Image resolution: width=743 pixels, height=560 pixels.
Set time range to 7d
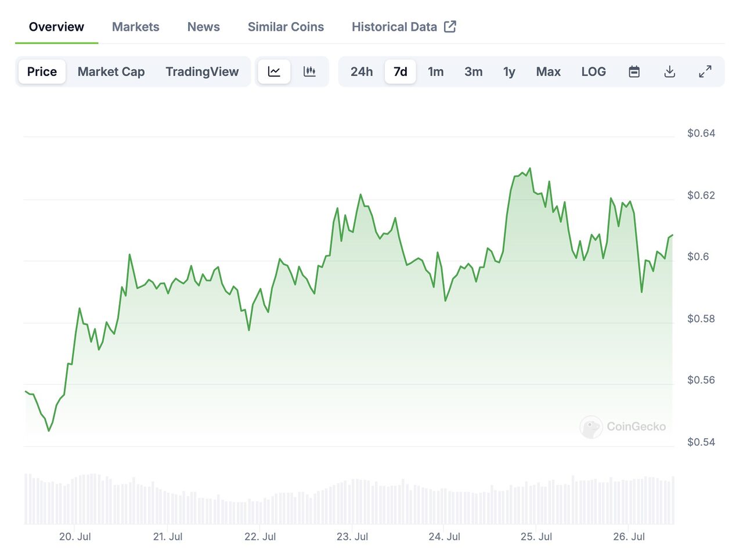tap(401, 71)
